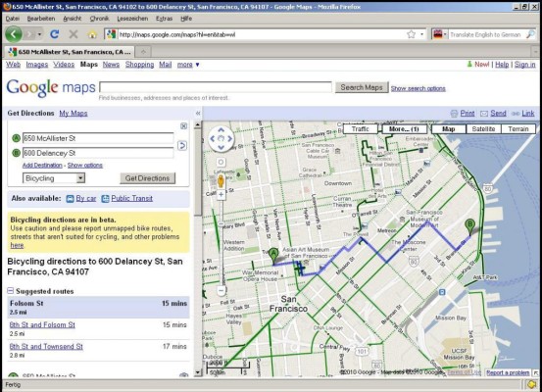Click the Firefox URL address bar

(x=261, y=34)
